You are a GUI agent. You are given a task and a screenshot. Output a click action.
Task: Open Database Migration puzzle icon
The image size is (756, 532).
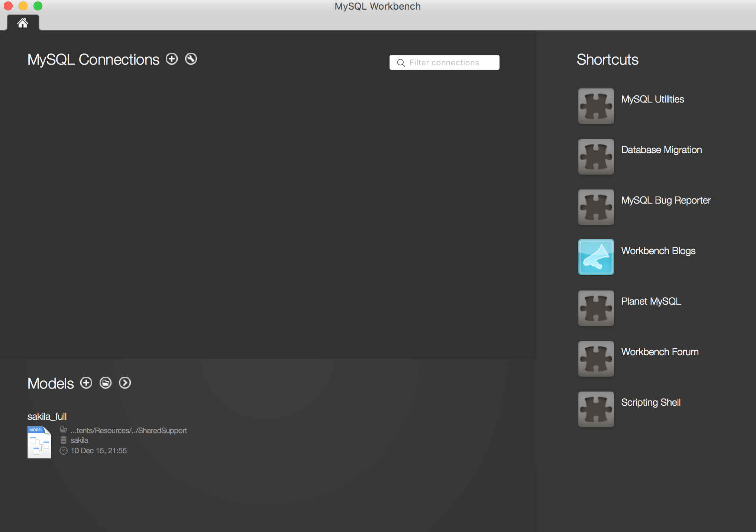596,156
